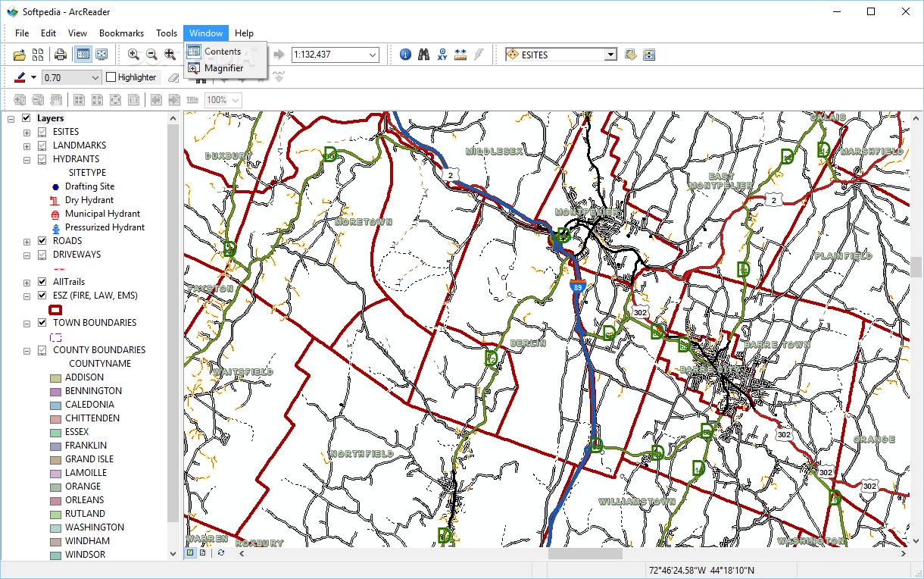The width and height of the screenshot is (924, 579).
Task: Open the map scale 1:132,437 dropdown
Action: click(x=372, y=55)
